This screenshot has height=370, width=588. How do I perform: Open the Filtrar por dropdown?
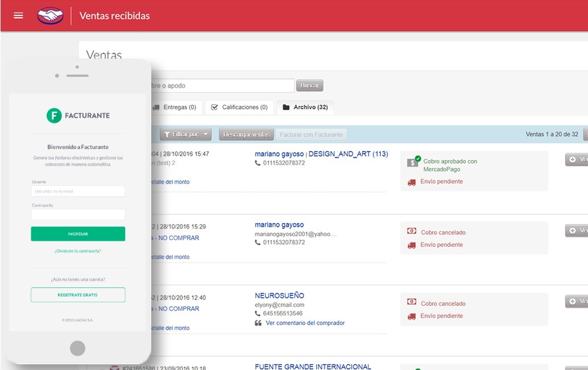[x=185, y=134]
